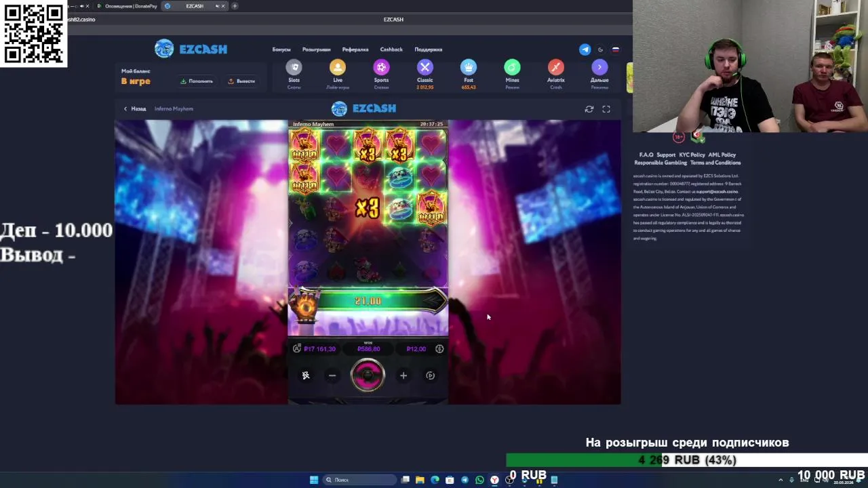Decrease the bet with minus button
Screen dimensions: 868x488
(332, 375)
